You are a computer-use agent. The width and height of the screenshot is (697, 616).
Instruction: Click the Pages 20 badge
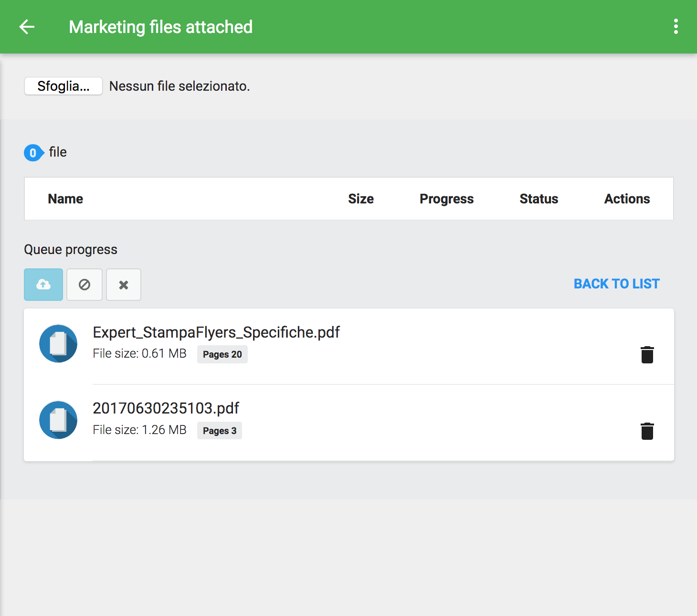tap(222, 354)
